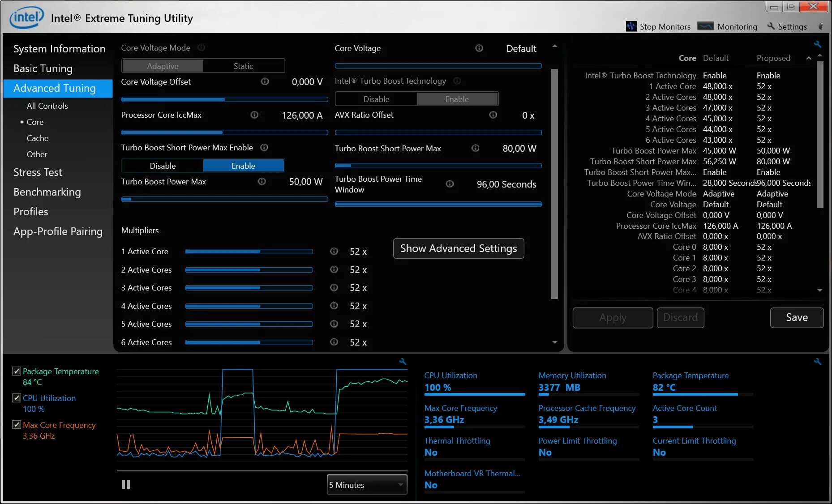The height and width of the screenshot is (504, 832).
Task: Show info icon for Core Voltage
Action: [x=479, y=48]
